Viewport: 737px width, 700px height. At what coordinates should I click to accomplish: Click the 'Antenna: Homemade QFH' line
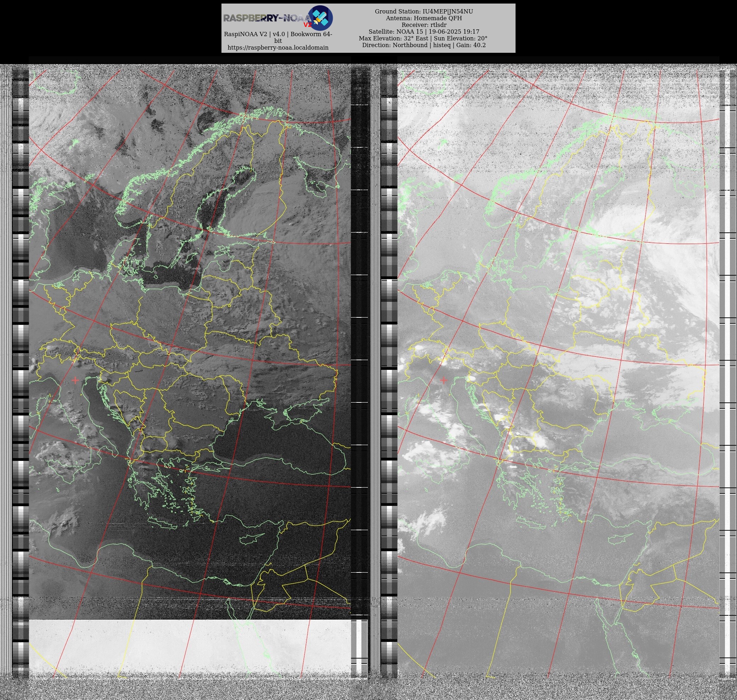(x=424, y=18)
